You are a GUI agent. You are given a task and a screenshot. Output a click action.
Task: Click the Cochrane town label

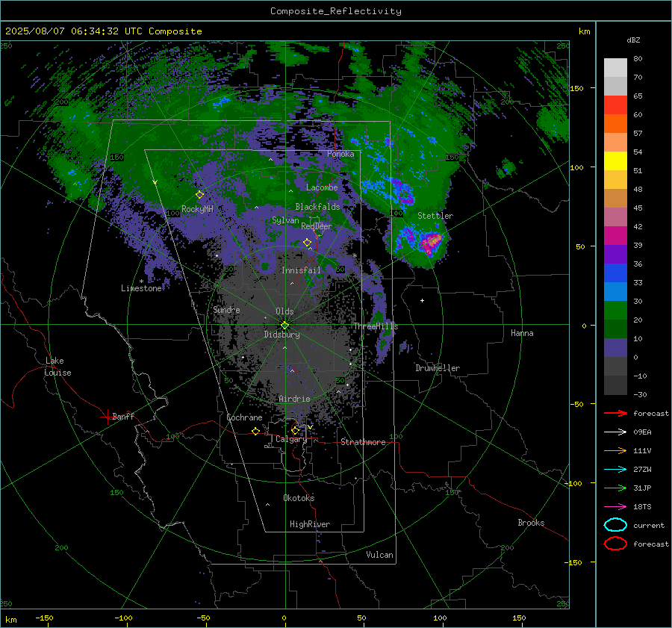tap(244, 417)
